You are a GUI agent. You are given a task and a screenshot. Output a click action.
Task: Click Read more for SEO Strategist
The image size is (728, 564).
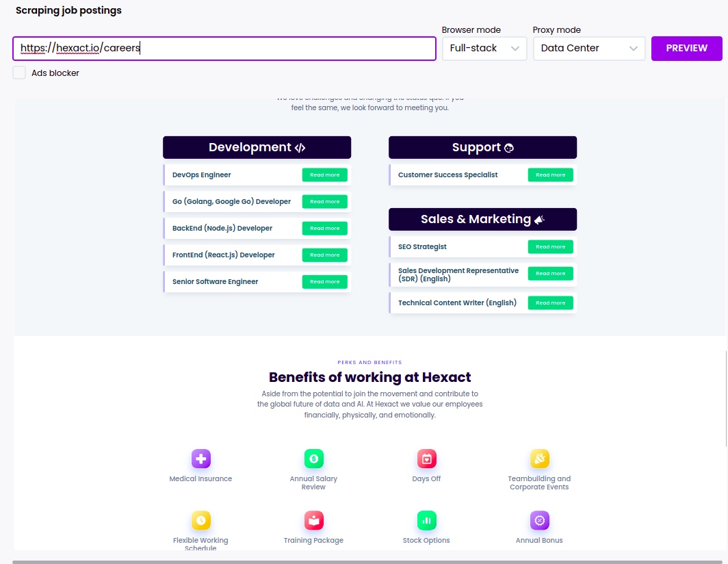[x=550, y=246]
